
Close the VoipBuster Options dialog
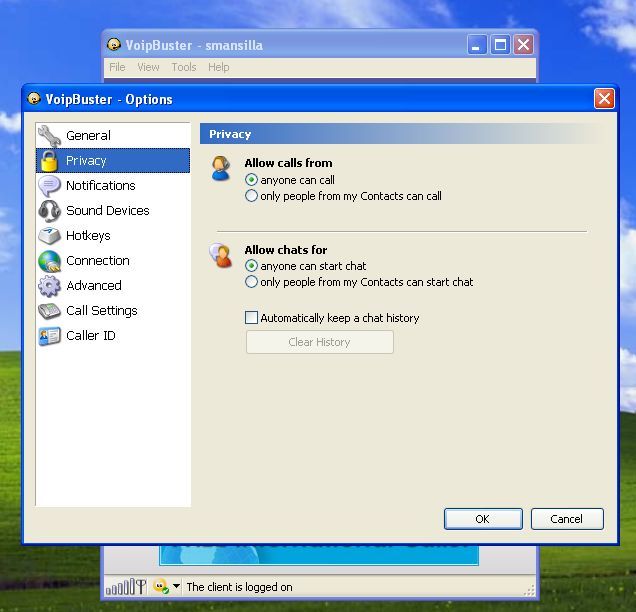click(x=604, y=99)
